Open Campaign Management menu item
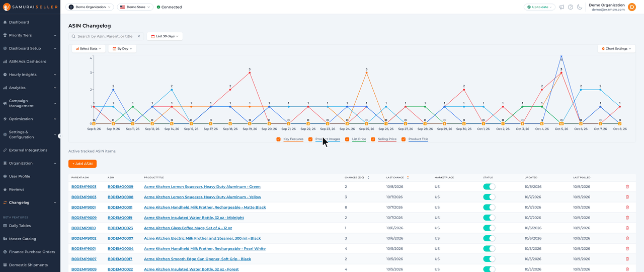Viewport: 644px width, 272px height. [x=30, y=103]
